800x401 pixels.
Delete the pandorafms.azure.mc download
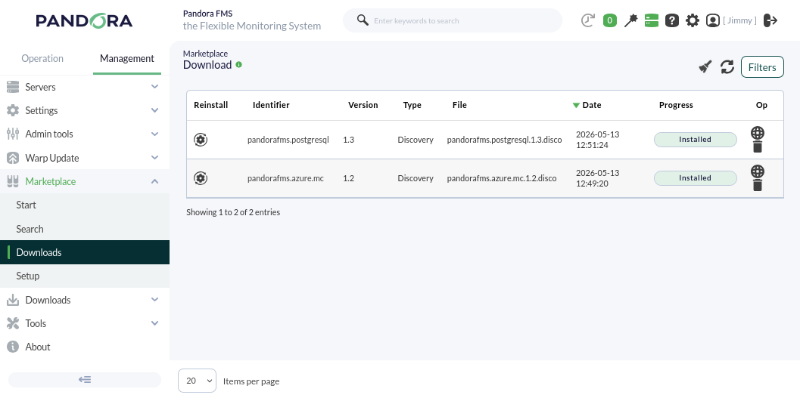click(x=757, y=185)
